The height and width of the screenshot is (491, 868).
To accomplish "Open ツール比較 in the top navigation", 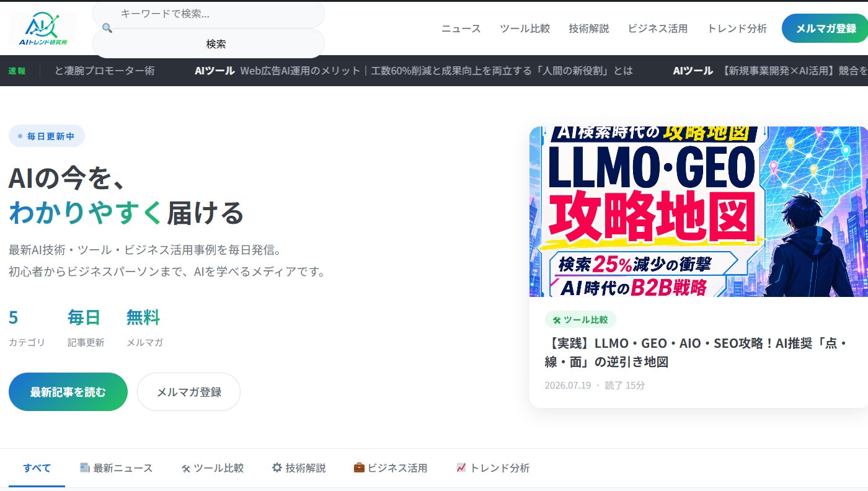I will [x=525, y=29].
